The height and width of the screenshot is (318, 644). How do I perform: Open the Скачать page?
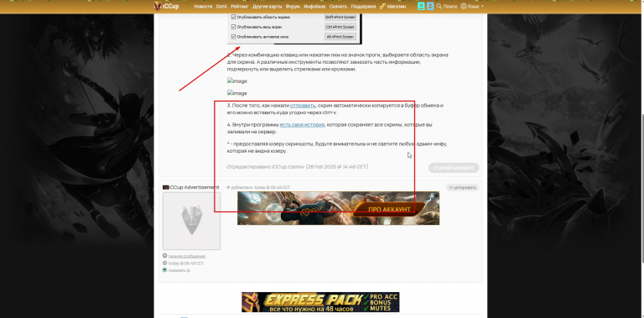tap(338, 7)
